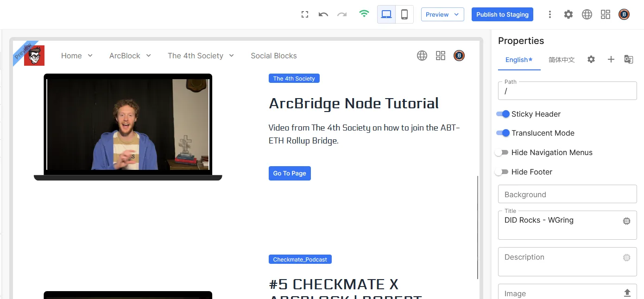Open the Preview dropdown
Image resolution: width=644 pixels, height=299 pixels.
pyautogui.click(x=442, y=14)
